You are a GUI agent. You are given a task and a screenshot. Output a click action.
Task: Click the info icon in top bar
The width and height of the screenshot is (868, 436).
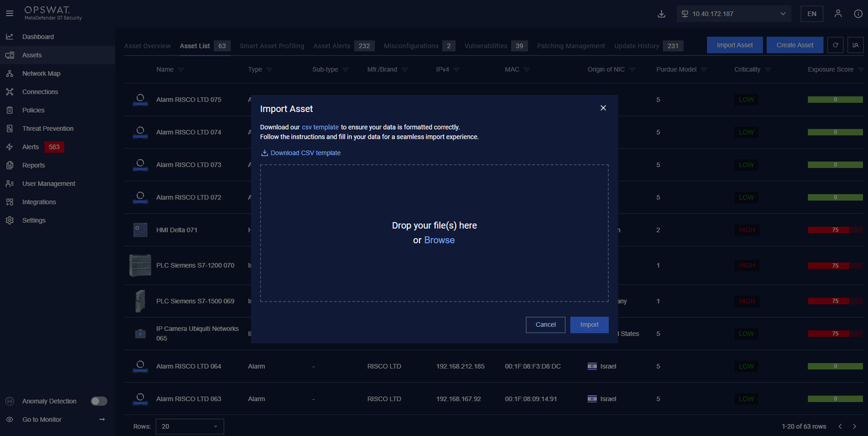858,13
